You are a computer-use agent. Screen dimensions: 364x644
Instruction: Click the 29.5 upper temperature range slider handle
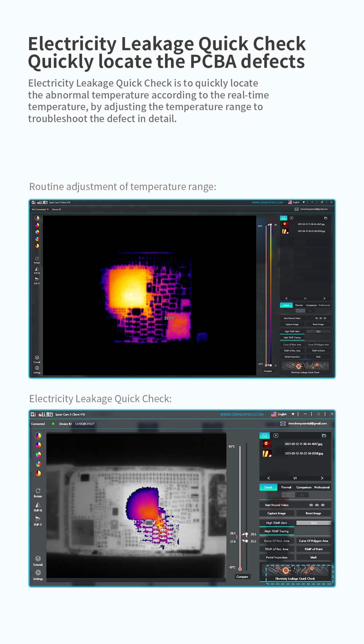(x=246, y=534)
